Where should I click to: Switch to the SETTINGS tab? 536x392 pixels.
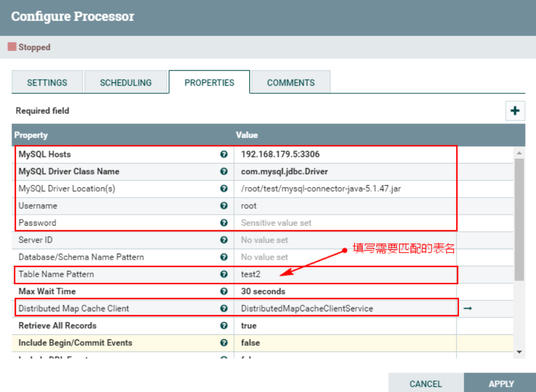tap(47, 82)
